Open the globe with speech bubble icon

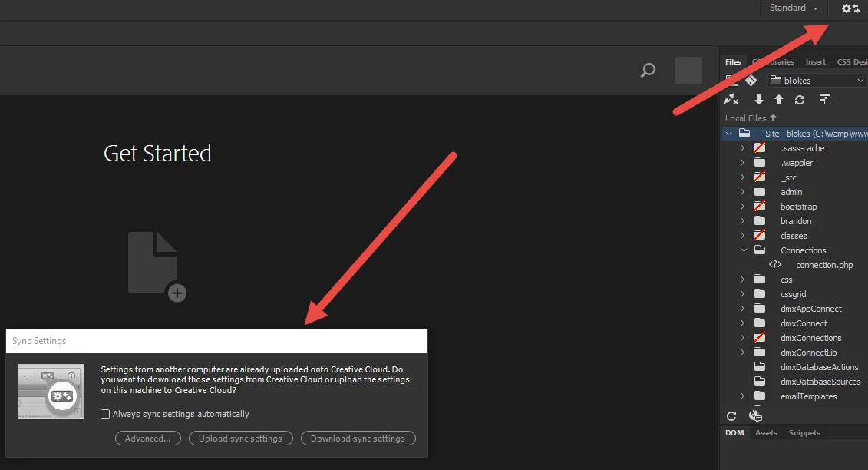click(x=755, y=416)
